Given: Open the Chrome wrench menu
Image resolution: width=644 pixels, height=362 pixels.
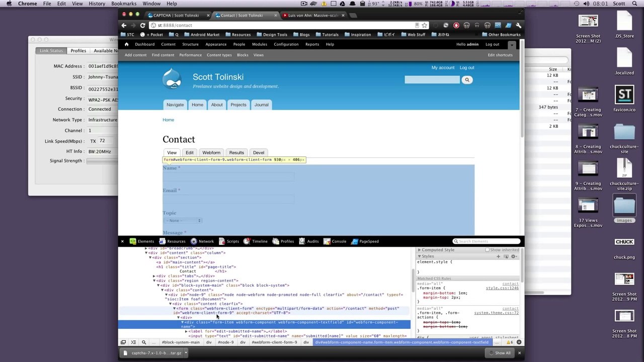Looking at the screenshot, I should 519,25.
